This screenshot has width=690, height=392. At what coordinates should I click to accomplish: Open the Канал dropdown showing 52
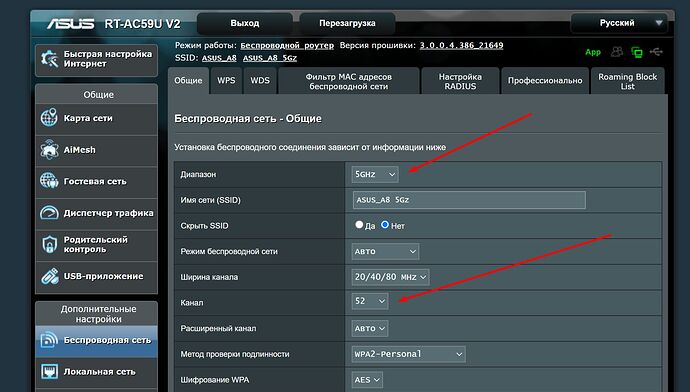pyautogui.click(x=370, y=301)
